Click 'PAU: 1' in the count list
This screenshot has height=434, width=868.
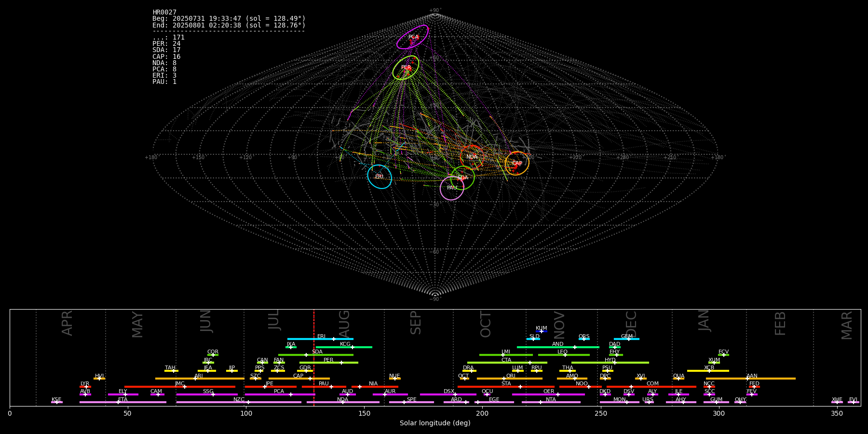click(164, 81)
